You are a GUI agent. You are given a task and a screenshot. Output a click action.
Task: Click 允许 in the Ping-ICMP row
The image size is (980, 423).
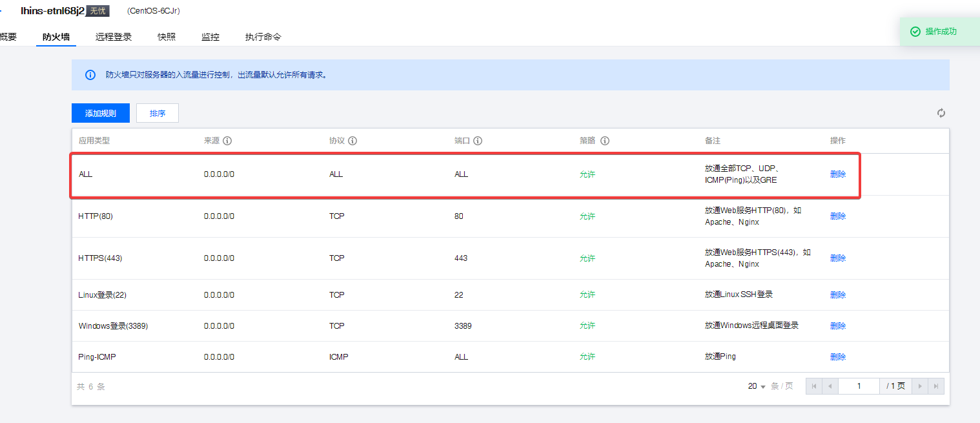click(x=587, y=356)
